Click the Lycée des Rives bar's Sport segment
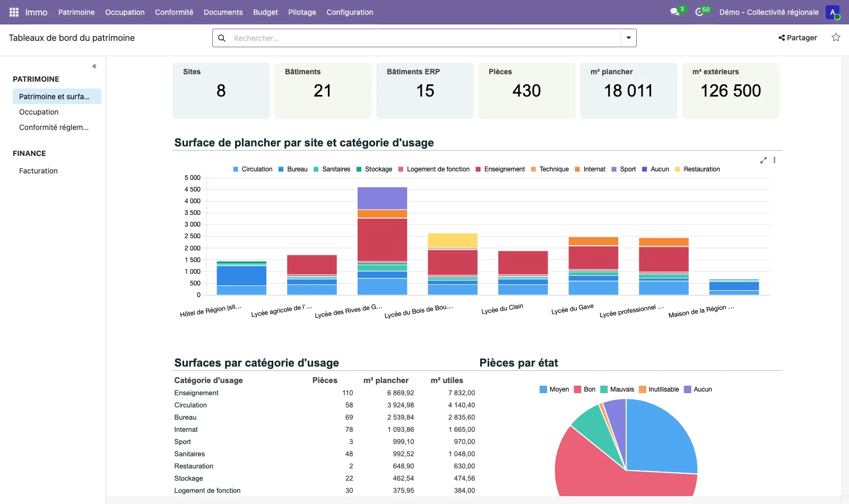Image resolution: width=849 pixels, height=504 pixels. click(382, 198)
